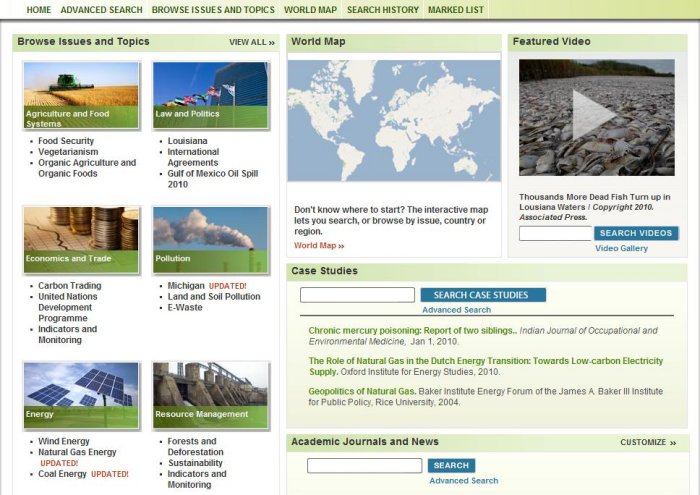700x495 pixels.
Task: Open Advanced Search under Case Studies
Action: click(x=456, y=310)
